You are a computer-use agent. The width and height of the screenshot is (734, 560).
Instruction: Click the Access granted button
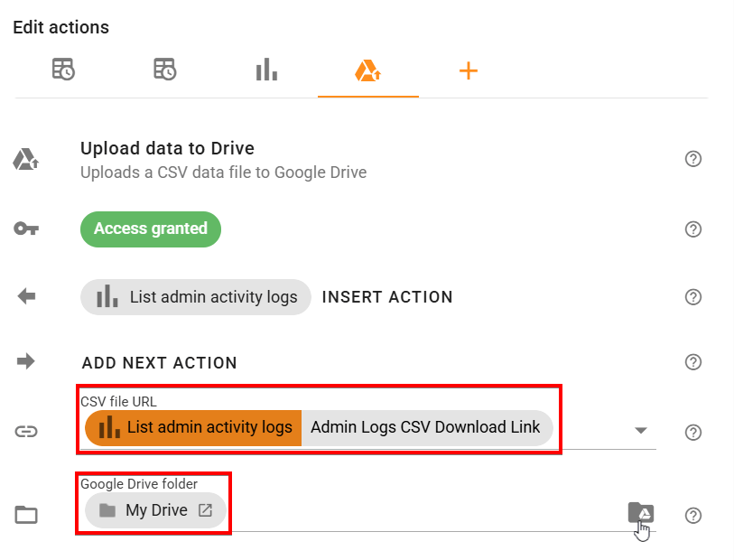click(150, 229)
